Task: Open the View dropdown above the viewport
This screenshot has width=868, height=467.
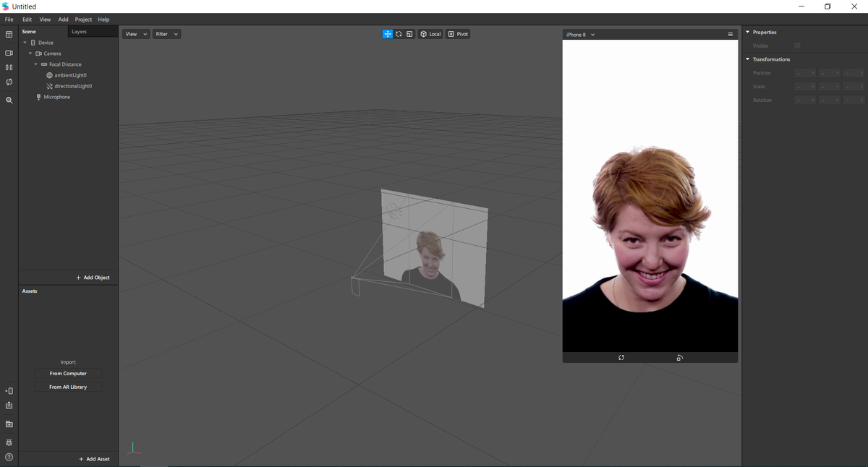Action: click(x=135, y=33)
